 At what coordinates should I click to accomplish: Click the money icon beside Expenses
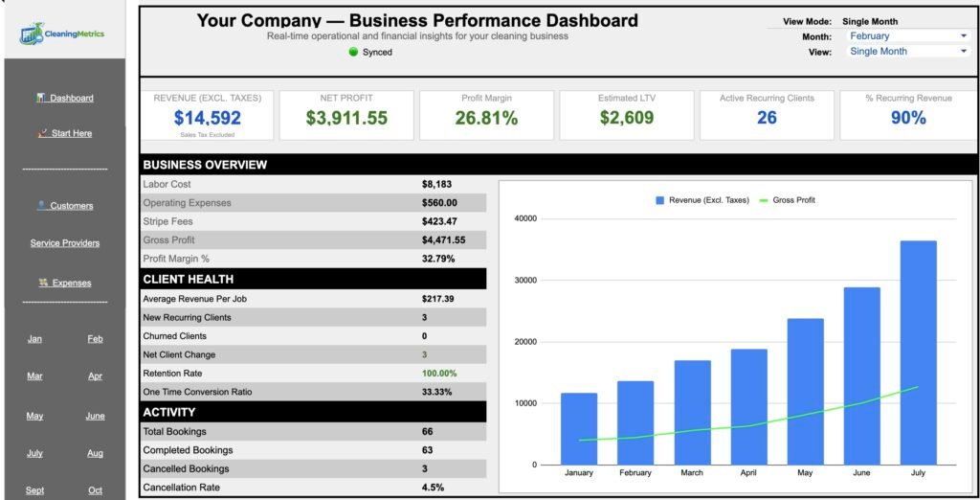[43, 283]
